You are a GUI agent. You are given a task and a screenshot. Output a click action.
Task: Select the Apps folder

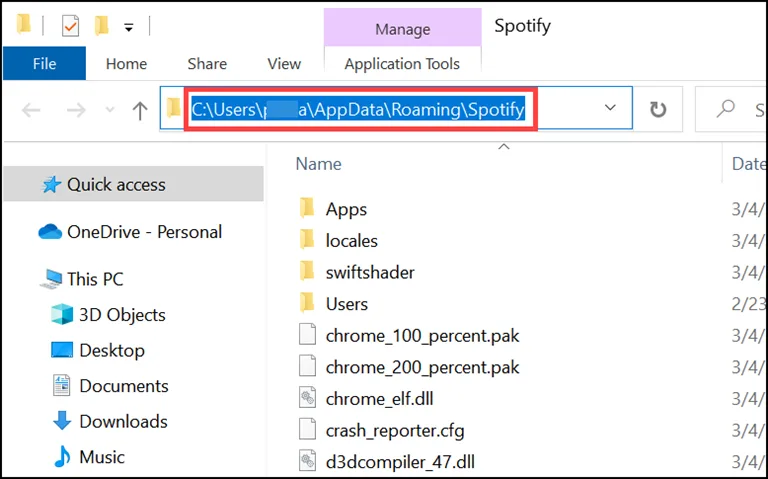click(x=346, y=210)
